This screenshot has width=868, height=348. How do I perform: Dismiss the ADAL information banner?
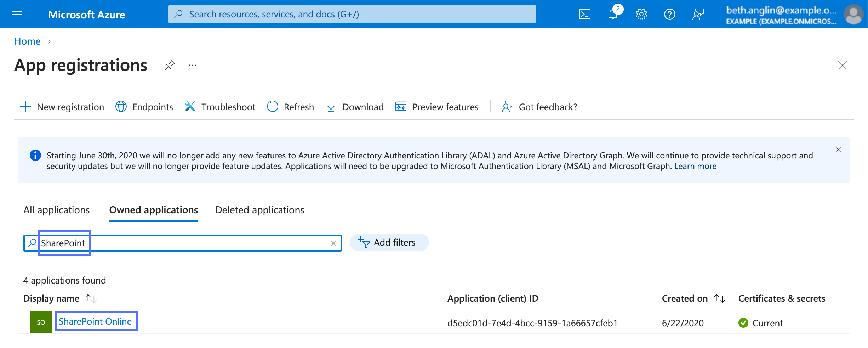pos(838,150)
